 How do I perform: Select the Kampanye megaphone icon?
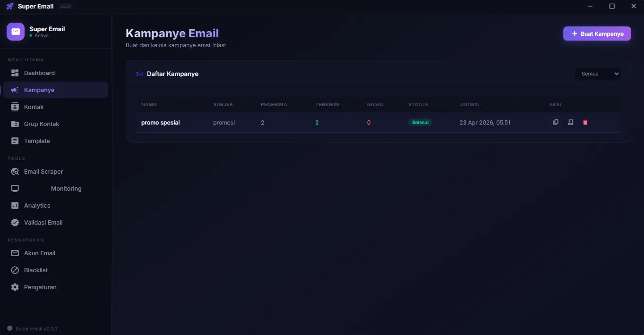[x=15, y=90]
